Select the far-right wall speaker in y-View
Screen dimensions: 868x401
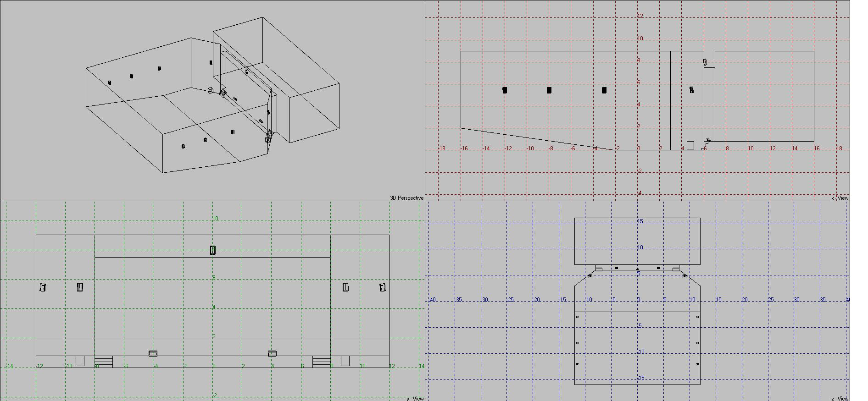point(383,287)
